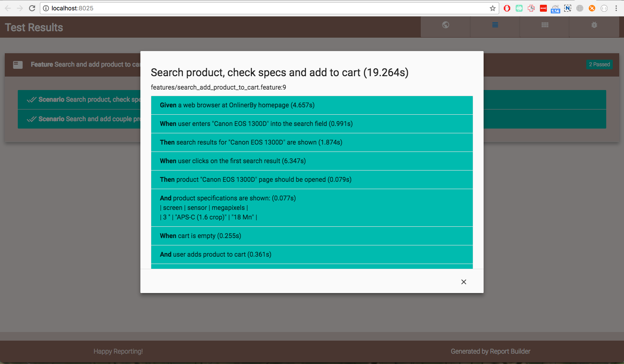Click 'Happy Reporting!' footer text

[x=118, y=351]
